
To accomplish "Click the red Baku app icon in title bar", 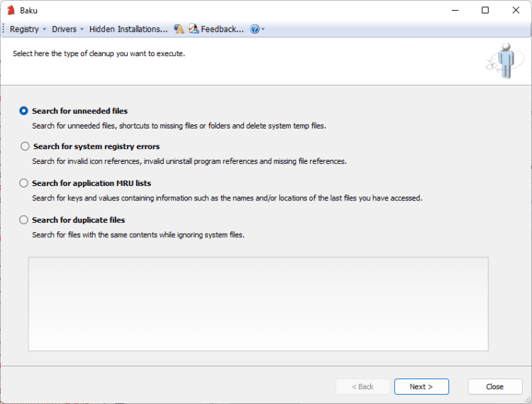I will tap(11, 10).
